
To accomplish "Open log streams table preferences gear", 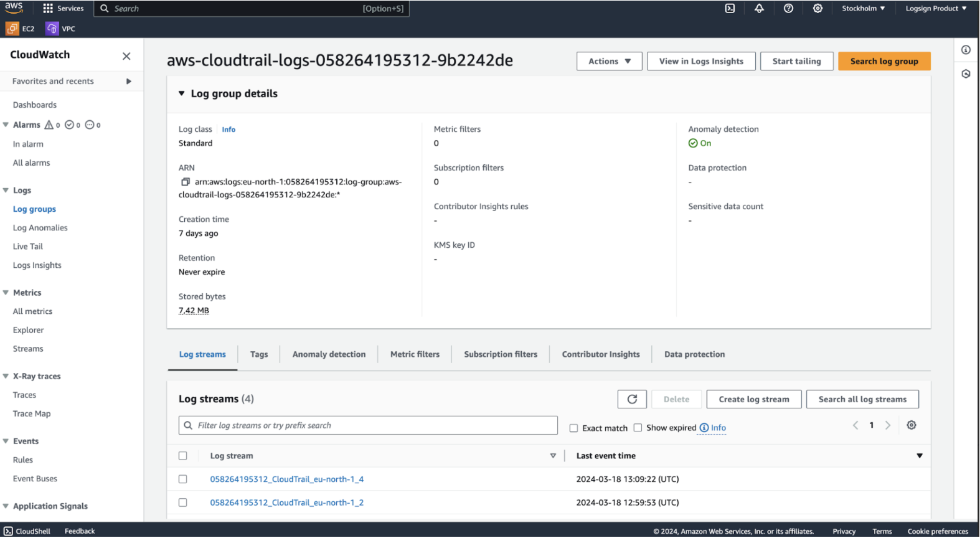I will (x=911, y=425).
